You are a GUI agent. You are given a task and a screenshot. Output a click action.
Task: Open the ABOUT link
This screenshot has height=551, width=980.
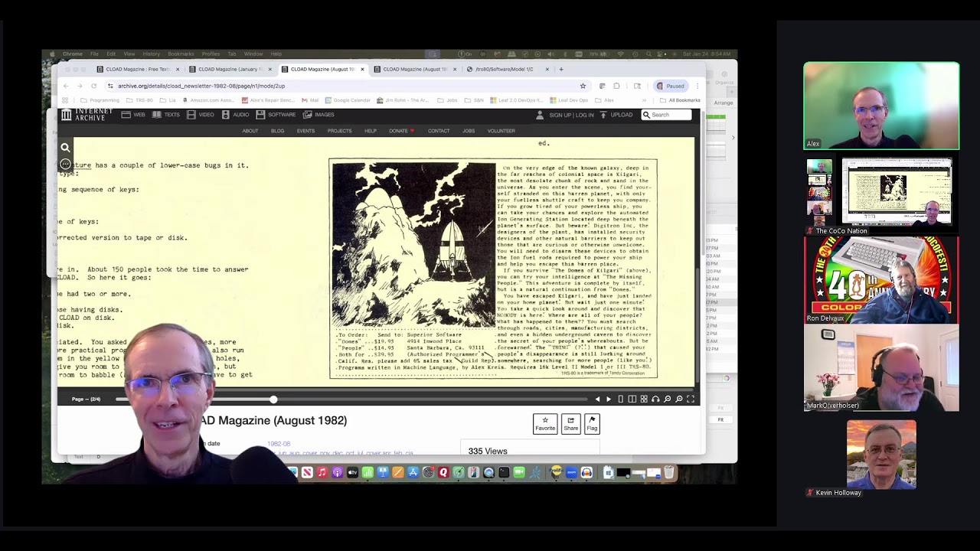(250, 131)
